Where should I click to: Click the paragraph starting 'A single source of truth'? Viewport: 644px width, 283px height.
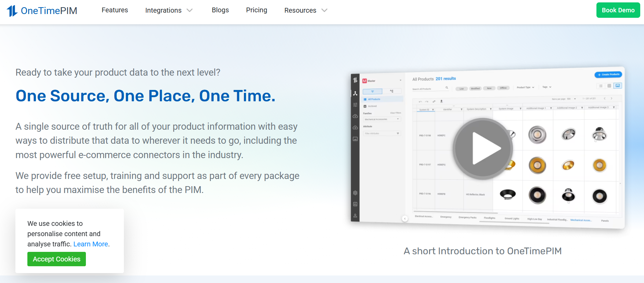coord(156,141)
